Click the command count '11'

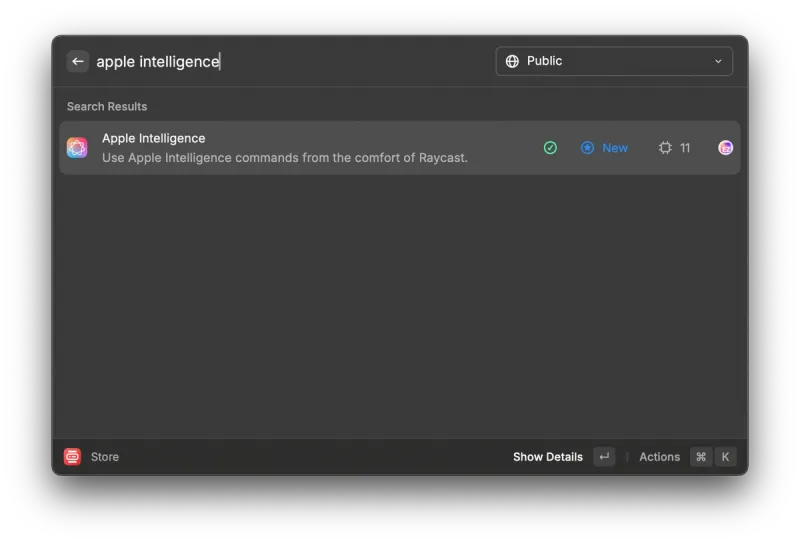[x=685, y=148]
